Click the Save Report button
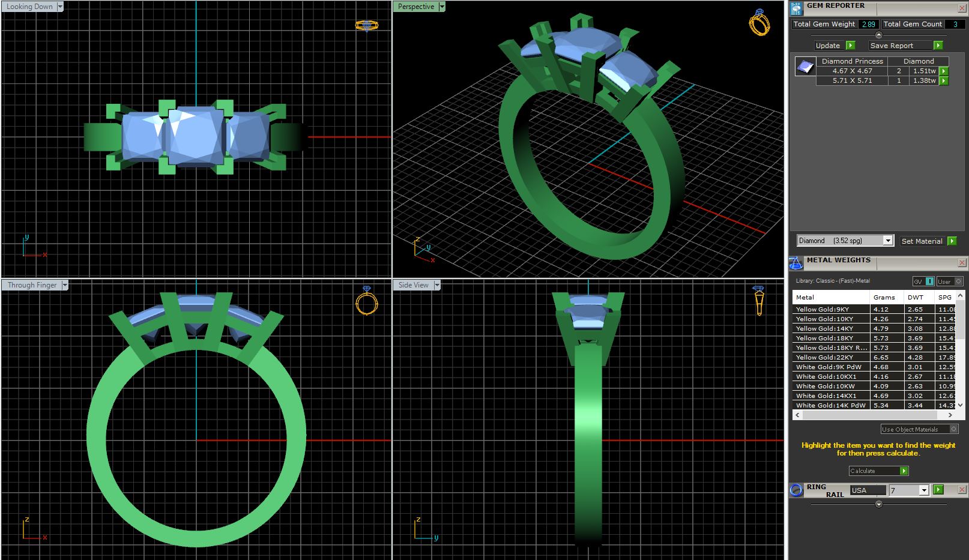969x560 pixels. (x=906, y=46)
